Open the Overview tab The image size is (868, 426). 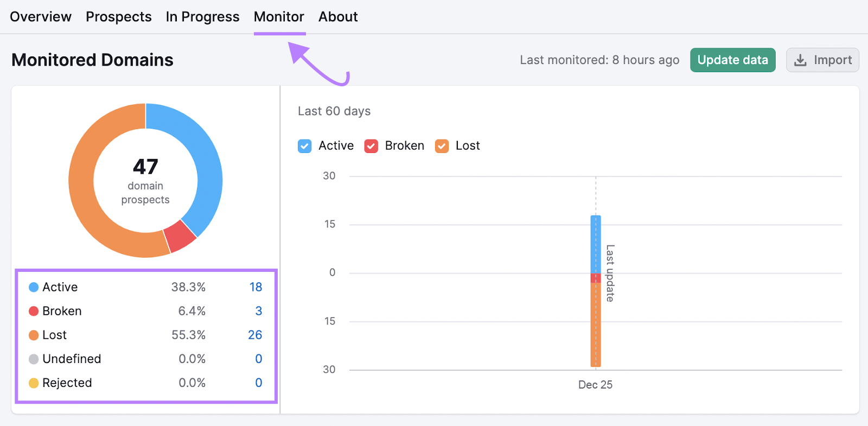[x=41, y=17]
